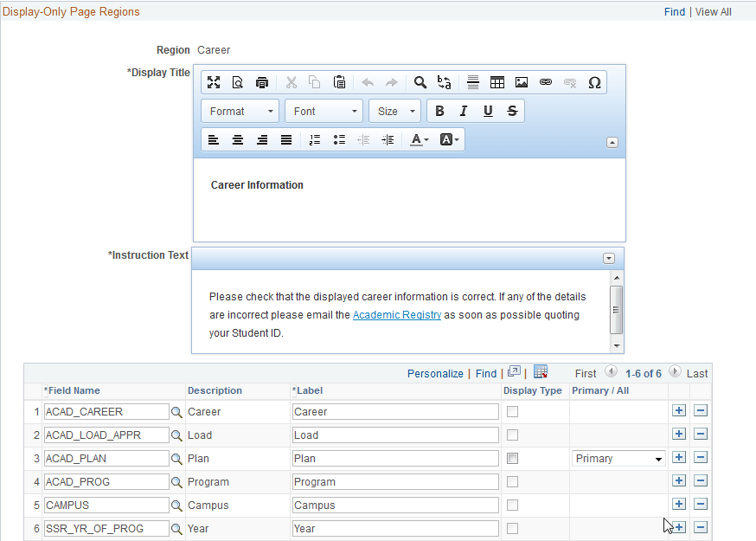This screenshot has height=541, width=756.
Task: Insert special character with Omega icon
Action: [x=594, y=82]
